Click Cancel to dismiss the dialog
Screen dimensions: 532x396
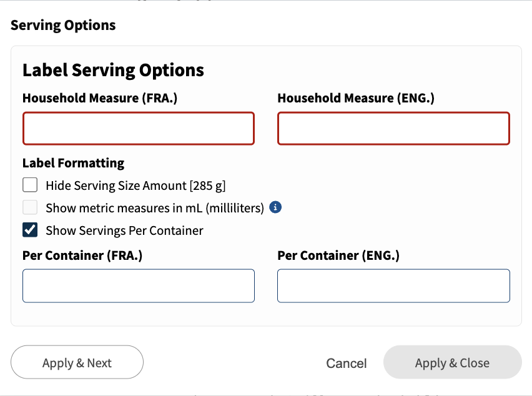tap(346, 362)
